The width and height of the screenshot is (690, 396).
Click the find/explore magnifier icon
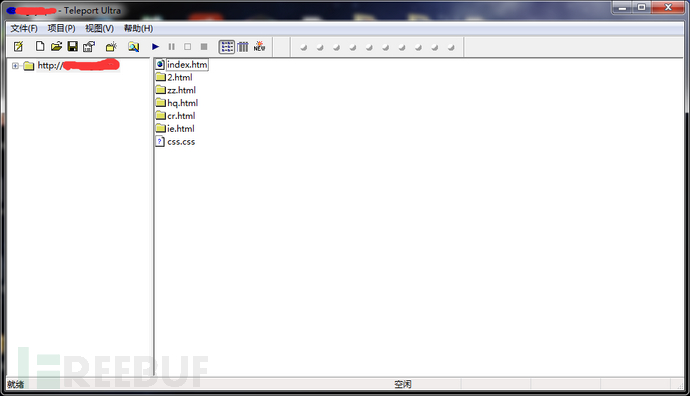(133, 46)
